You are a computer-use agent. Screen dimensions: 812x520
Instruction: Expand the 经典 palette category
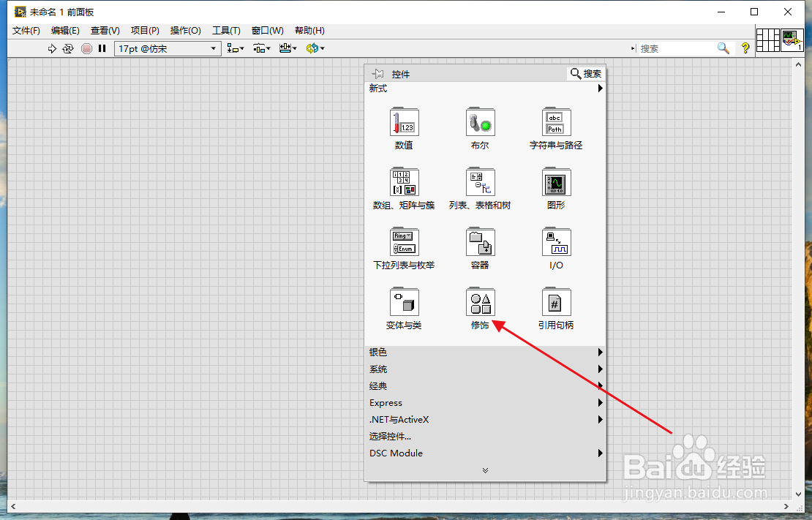click(x=485, y=386)
